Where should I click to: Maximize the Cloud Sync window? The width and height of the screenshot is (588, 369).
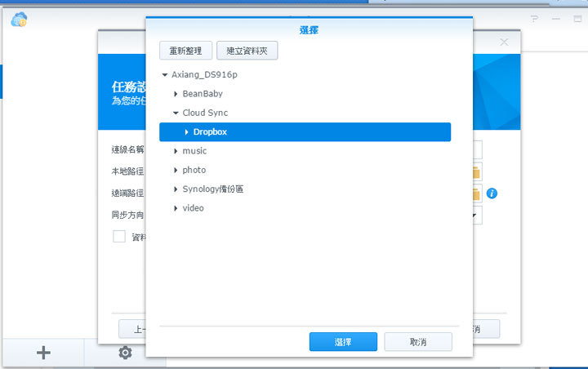[x=577, y=19]
